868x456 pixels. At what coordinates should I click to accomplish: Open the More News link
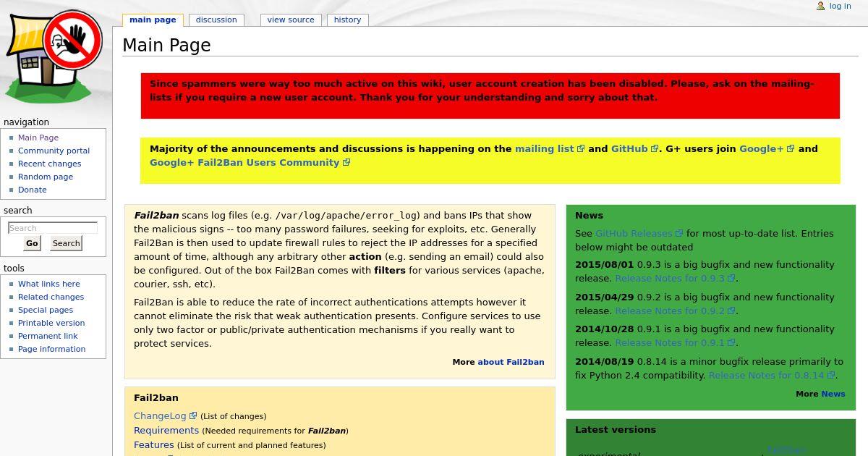(x=833, y=394)
